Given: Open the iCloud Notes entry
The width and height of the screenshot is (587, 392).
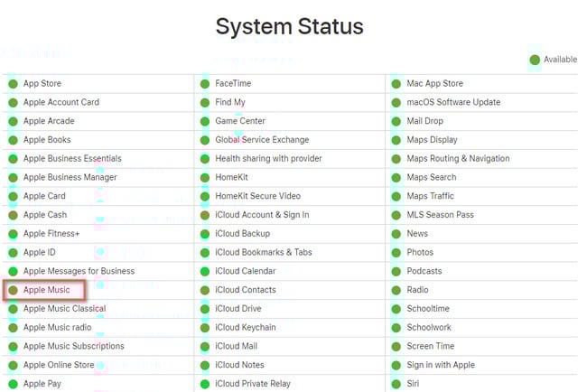Looking at the screenshot, I should (x=239, y=365).
